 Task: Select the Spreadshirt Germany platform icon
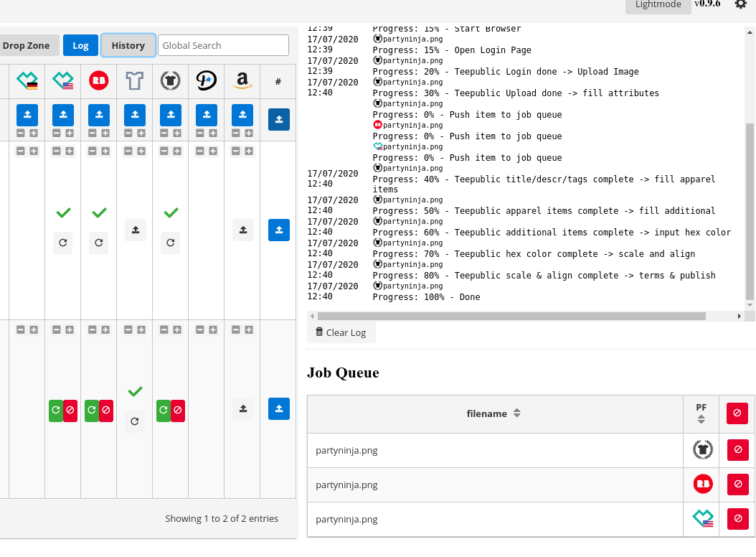pyautogui.click(x=27, y=81)
